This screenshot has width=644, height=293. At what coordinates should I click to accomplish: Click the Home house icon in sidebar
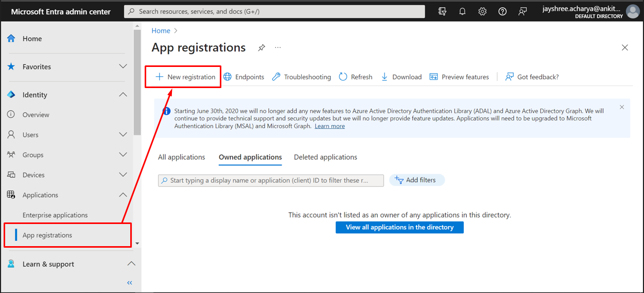[11, 39]
